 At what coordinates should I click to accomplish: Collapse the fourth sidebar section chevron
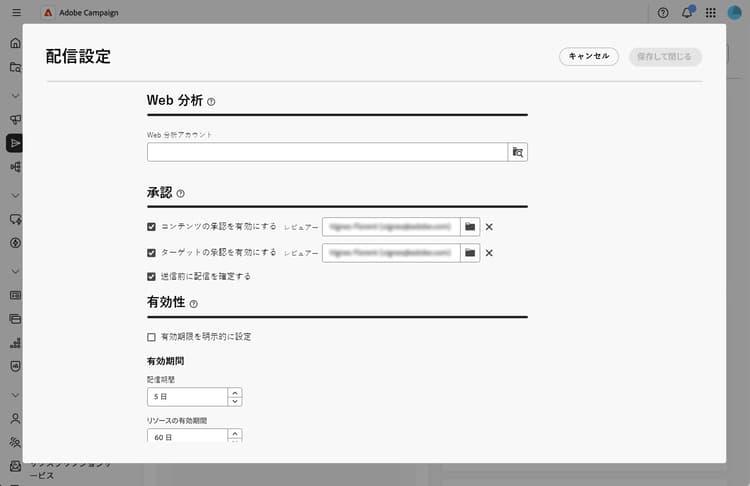tap(15, 395)
